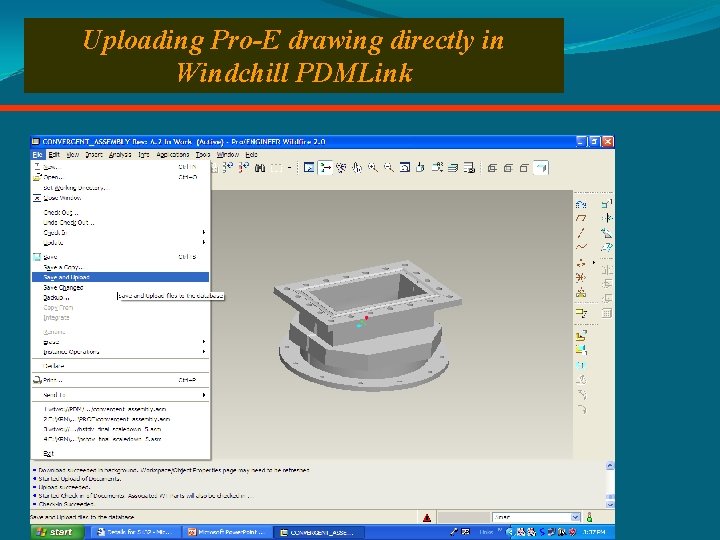Open the Edit menu
The image size is (720, 540).
point(54,155)
